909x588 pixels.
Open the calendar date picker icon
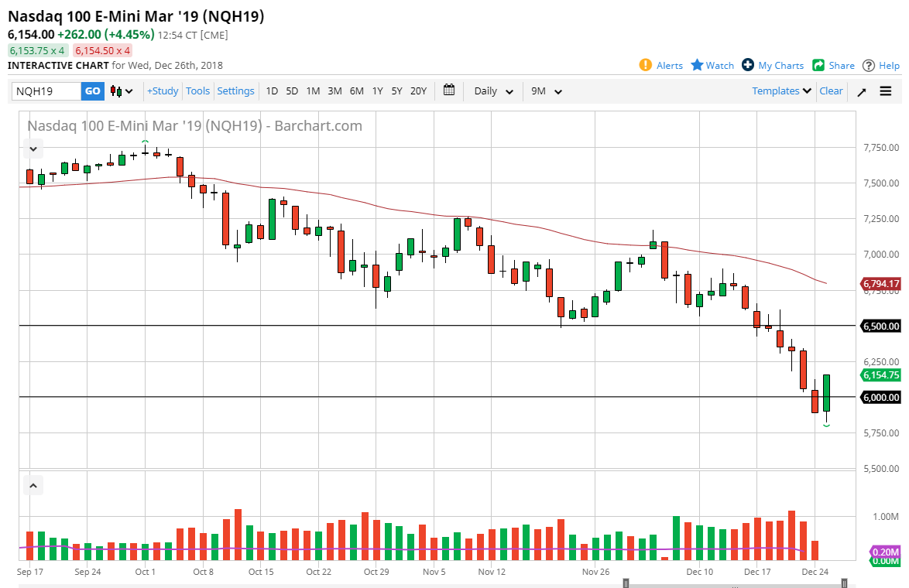click(449, 91)
